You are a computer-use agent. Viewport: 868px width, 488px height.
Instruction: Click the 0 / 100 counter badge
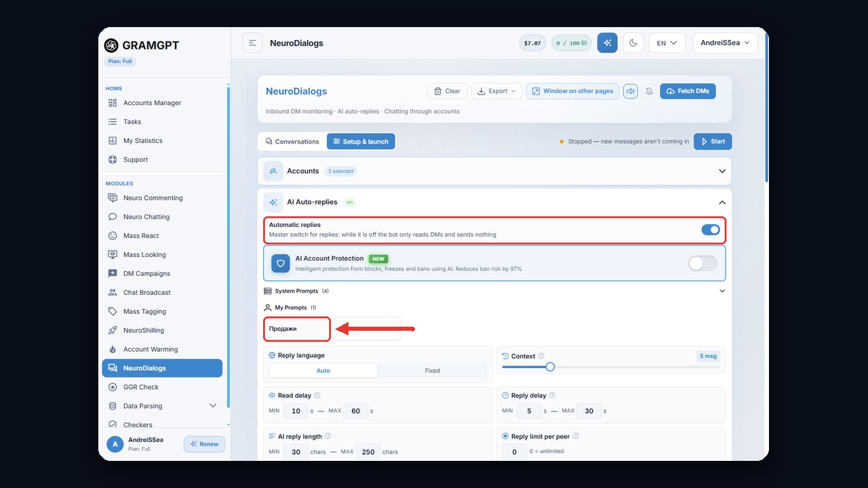572,43
